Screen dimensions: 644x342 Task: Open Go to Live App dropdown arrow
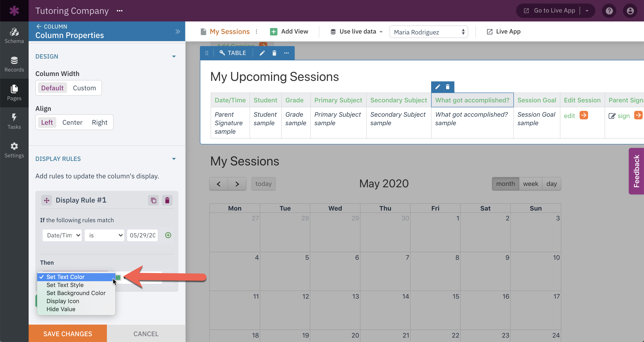pos(587,11)
